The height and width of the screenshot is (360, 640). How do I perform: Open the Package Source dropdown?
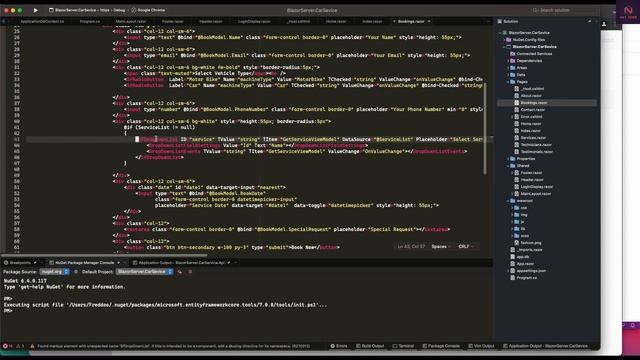tap(55, 272)
